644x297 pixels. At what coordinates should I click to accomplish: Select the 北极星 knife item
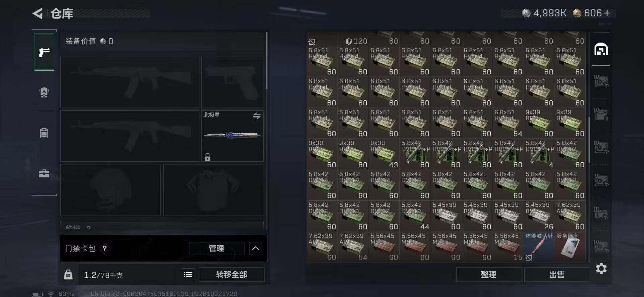click(x=232, y=136)
